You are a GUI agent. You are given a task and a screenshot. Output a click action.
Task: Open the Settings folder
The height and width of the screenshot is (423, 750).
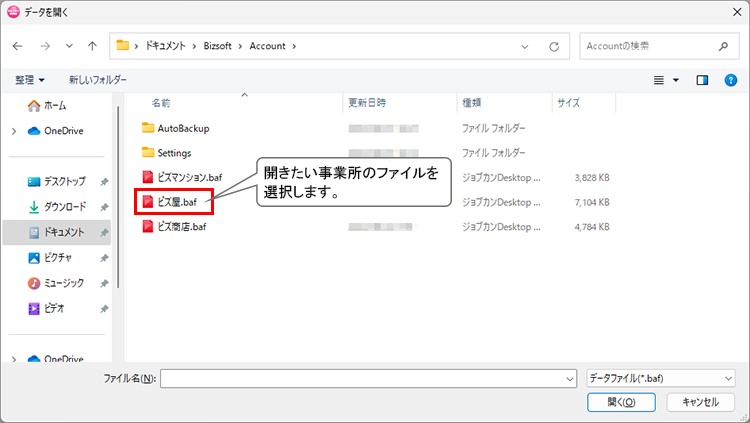(174, 153)
